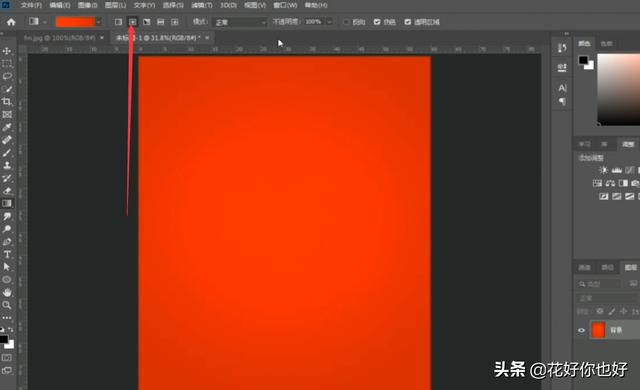Select the Move tool
This screenshot has height=390, width=640.
pyautogui.click(x=7, y=51)
